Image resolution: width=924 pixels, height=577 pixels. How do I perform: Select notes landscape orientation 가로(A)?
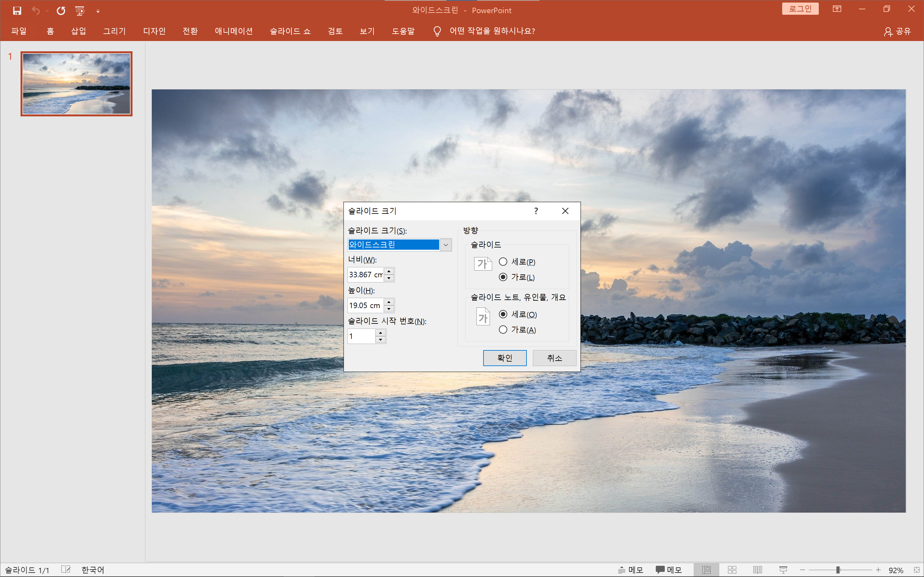pyautogui.click(x=503, y=330)
